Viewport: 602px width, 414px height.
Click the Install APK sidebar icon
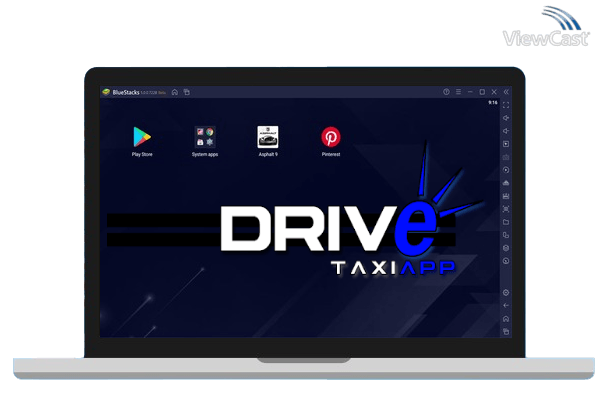506,183
